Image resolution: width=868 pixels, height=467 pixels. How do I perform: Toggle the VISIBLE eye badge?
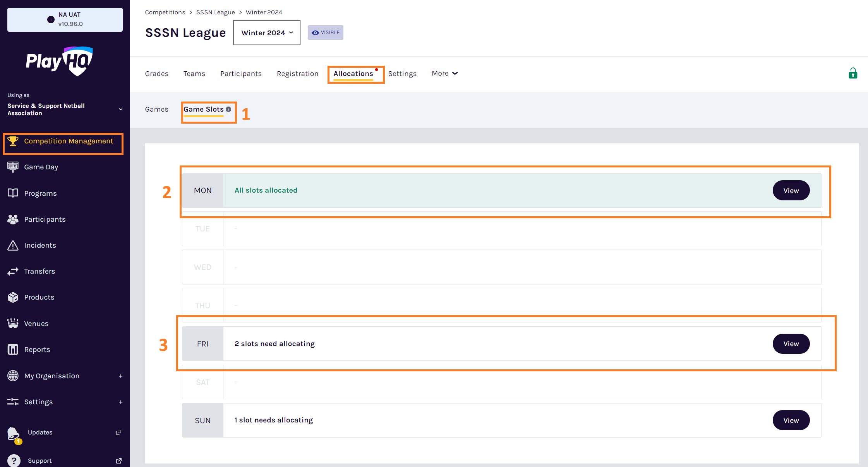(x=326, y=33)
